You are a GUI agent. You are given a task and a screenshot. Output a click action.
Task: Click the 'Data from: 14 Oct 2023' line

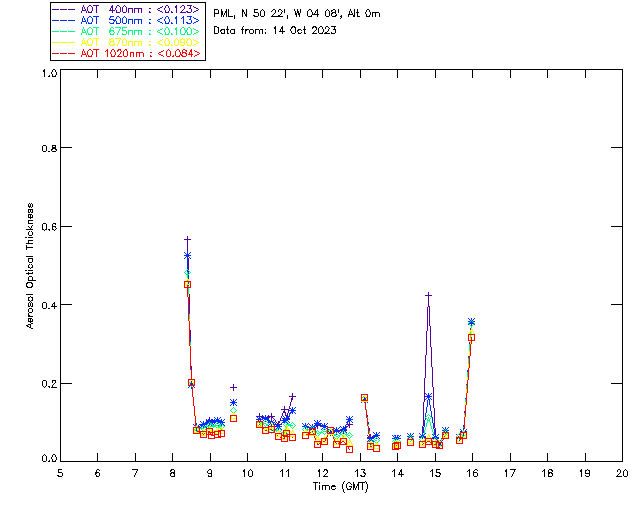(x=275, y=30)
